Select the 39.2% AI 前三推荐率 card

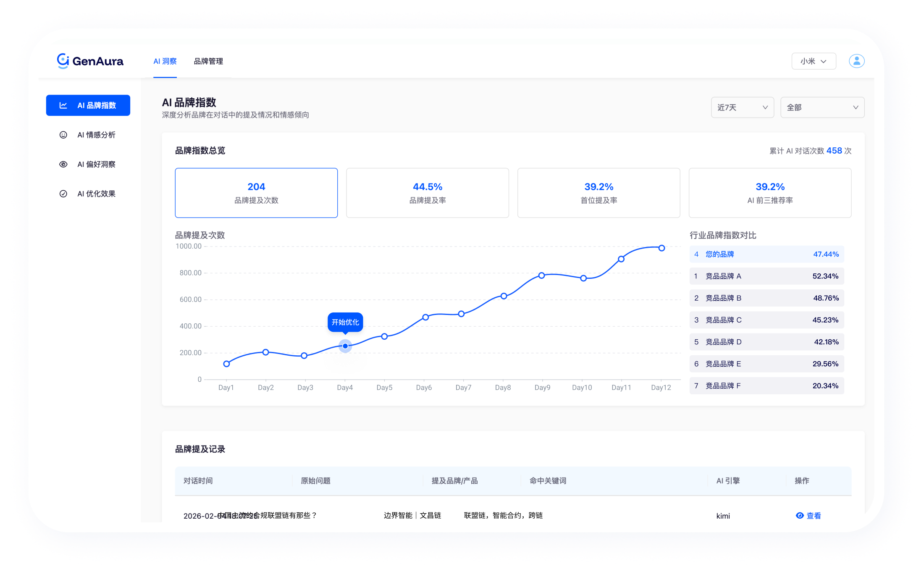point(770,193)
